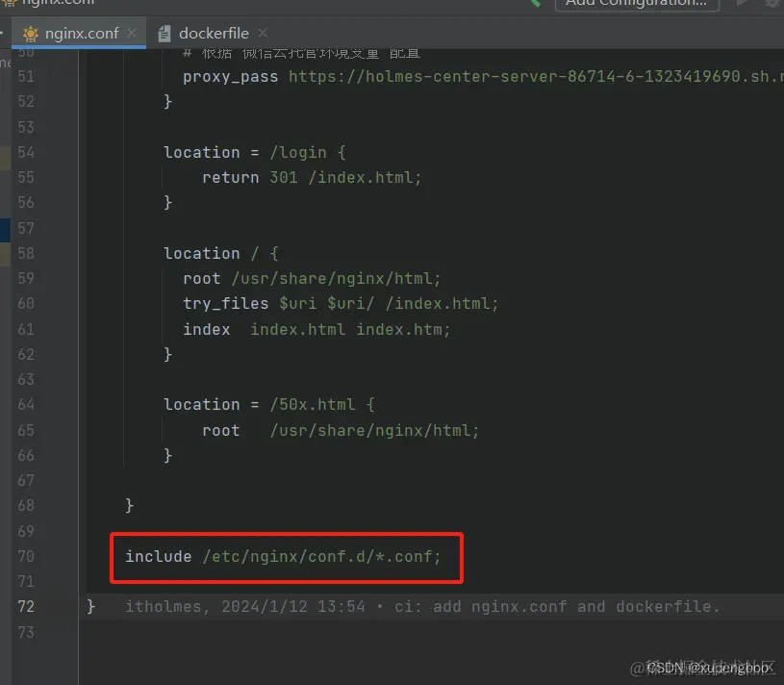
Task: Click the closing brace on line 72
Action: coord(90,606)
